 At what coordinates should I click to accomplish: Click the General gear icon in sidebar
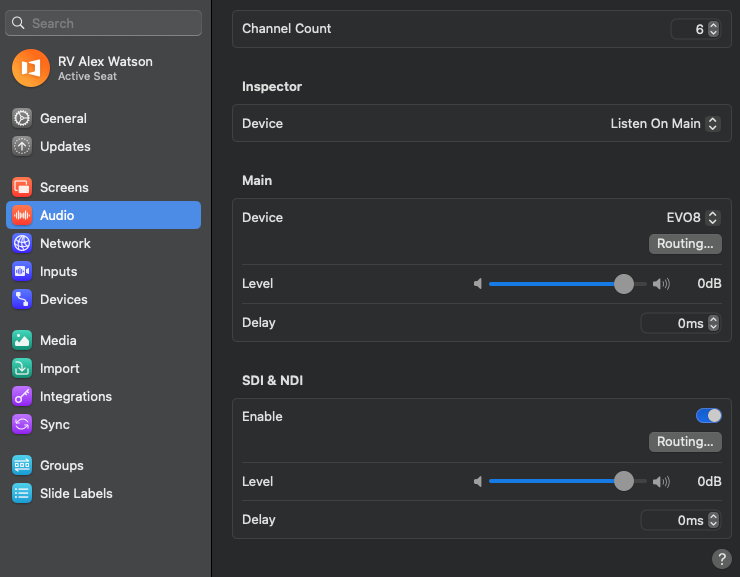[22, 118]
